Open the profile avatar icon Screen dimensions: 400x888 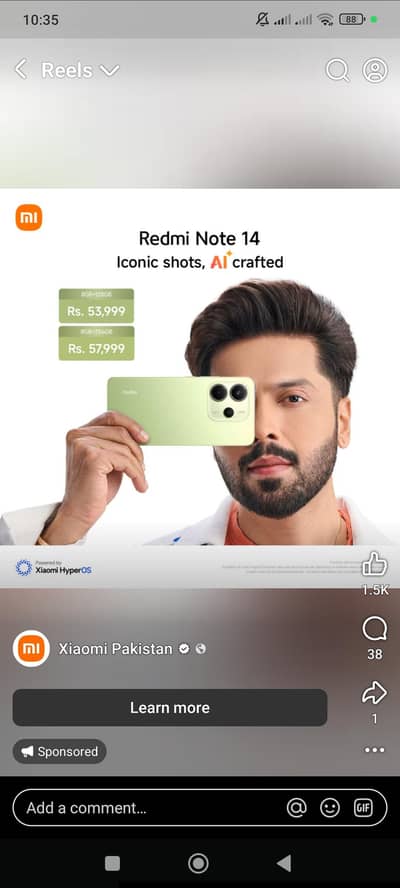coord(375,70)
